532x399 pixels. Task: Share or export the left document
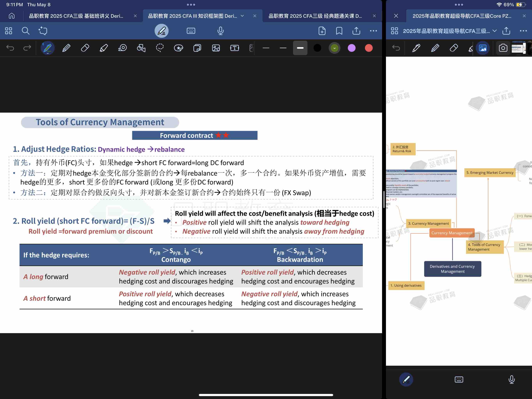pyautogui.click(x=356, y=31)
